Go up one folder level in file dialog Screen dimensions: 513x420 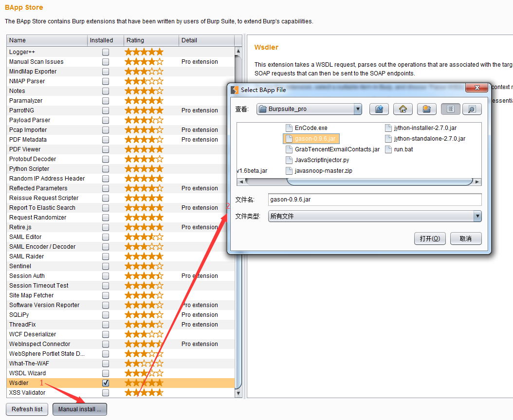pyautogui.click(x=379, y=109)
